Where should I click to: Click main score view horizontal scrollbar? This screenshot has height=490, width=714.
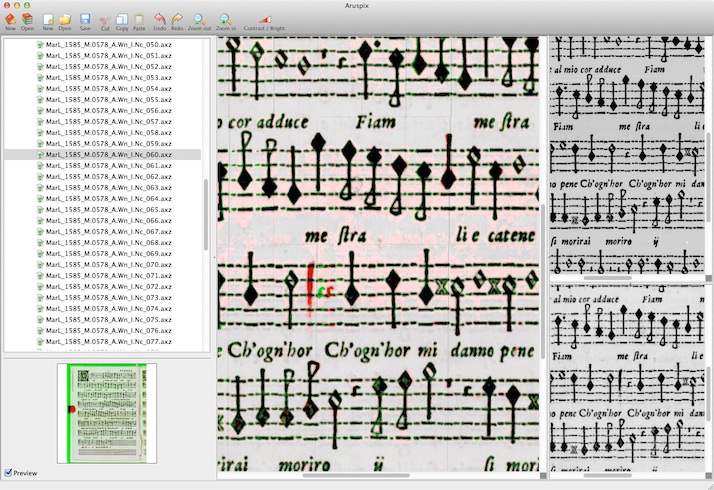coord(356,475)
